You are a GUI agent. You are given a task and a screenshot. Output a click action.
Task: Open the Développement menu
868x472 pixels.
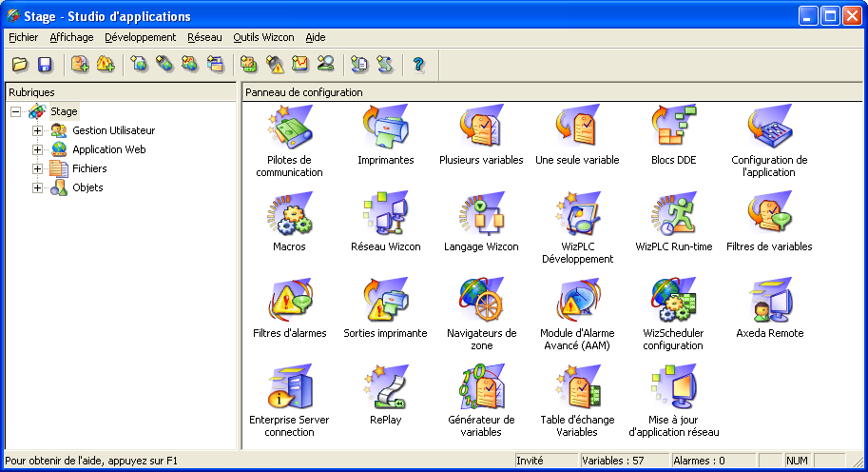point(140,37)
